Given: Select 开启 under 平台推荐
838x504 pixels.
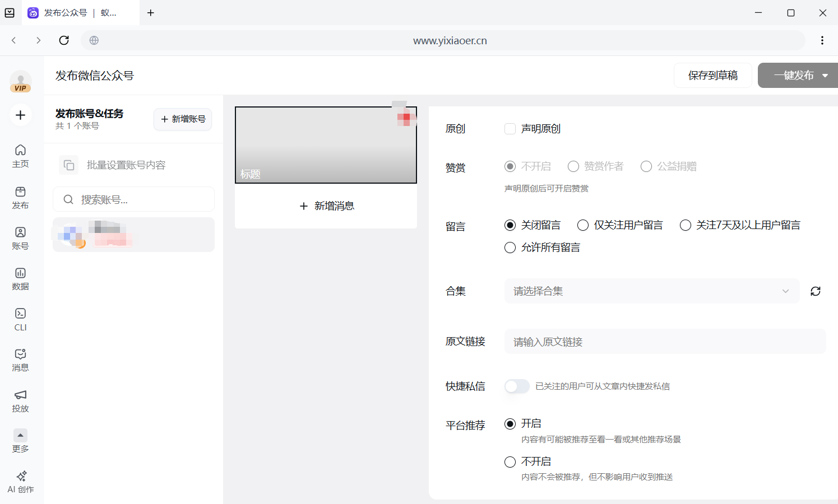Looking at the screenshot, I should click(510, 424).
